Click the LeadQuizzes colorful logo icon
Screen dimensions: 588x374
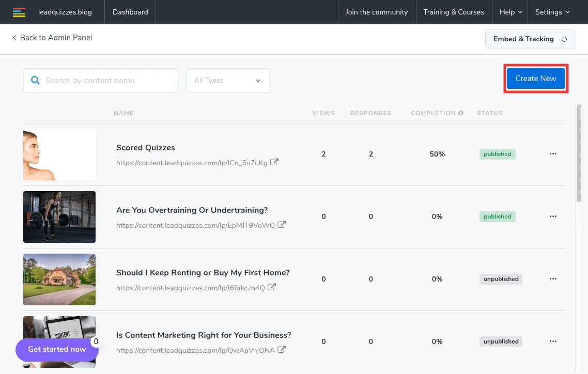(x=19, y=12)
